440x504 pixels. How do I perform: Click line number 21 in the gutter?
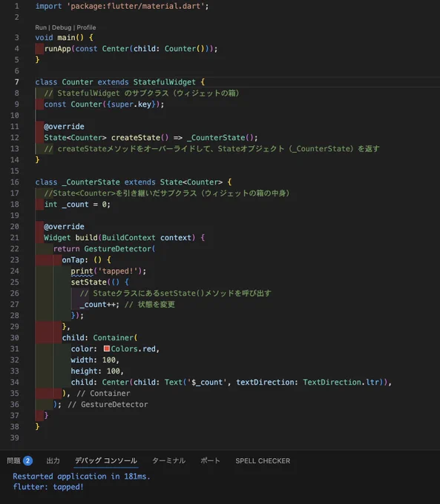(15, 237)
